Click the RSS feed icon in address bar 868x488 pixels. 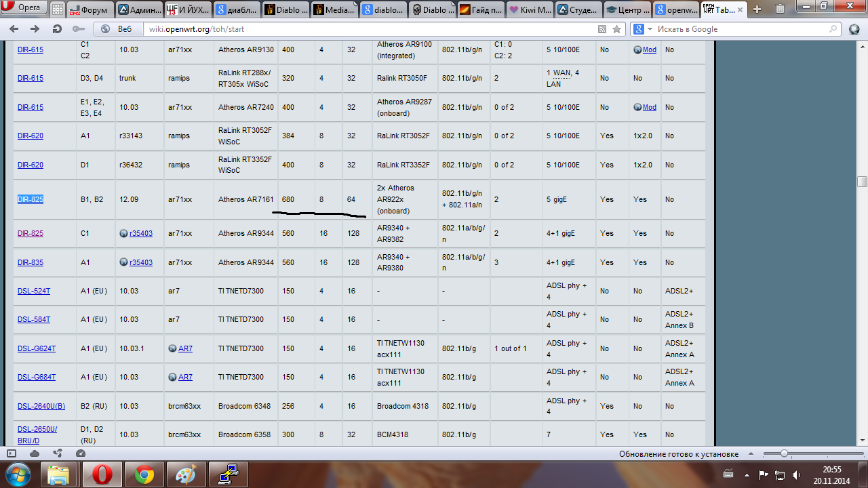602,29
